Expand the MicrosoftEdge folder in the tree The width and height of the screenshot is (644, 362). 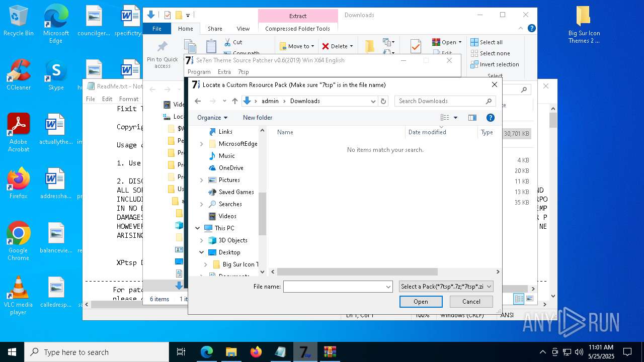(x=202, y=144)
